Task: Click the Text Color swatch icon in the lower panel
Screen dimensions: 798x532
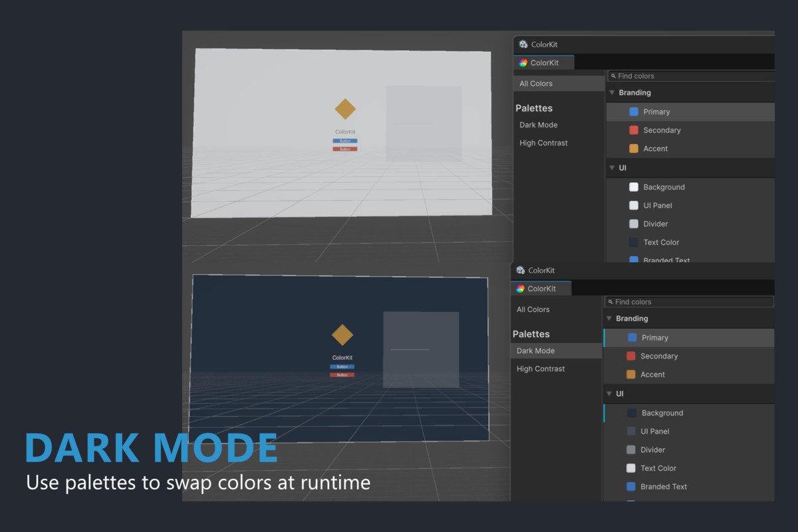Action: pyautogui.click(x=632, y=467)
